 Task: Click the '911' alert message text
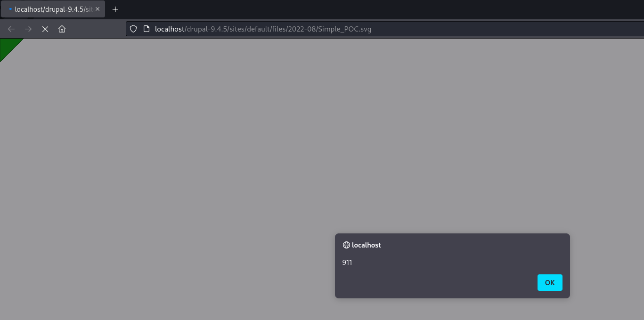click(x=347, y=263)
